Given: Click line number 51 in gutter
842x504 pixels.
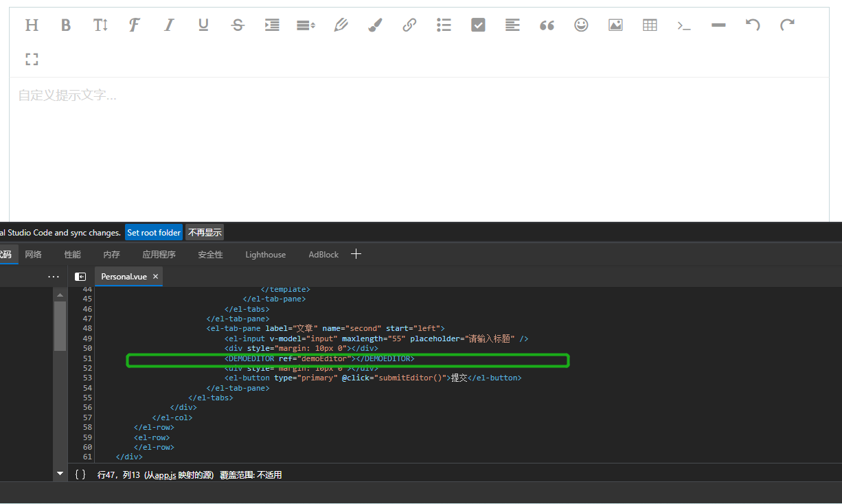Looking at the screenshot, I should (x=87, y=358).
